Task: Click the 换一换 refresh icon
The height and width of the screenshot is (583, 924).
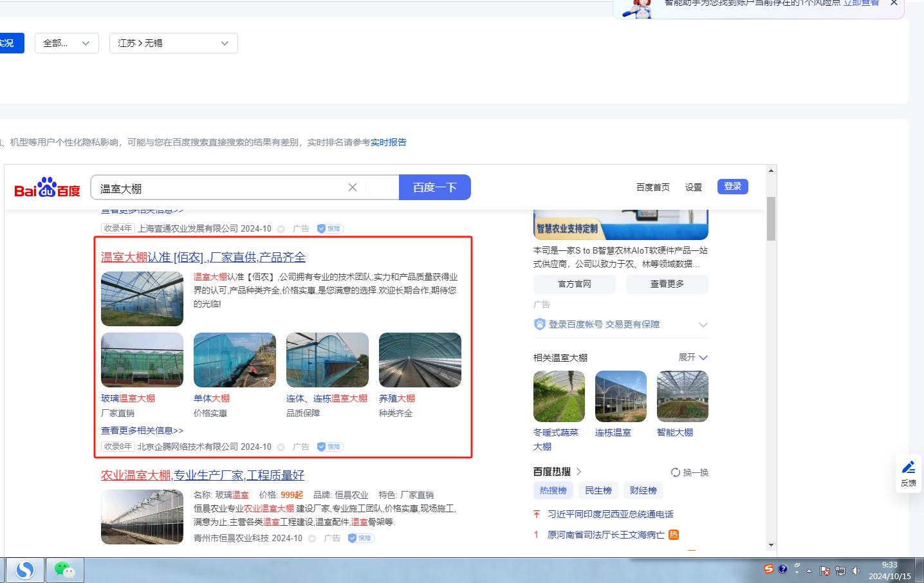Action: coord(676,472)
